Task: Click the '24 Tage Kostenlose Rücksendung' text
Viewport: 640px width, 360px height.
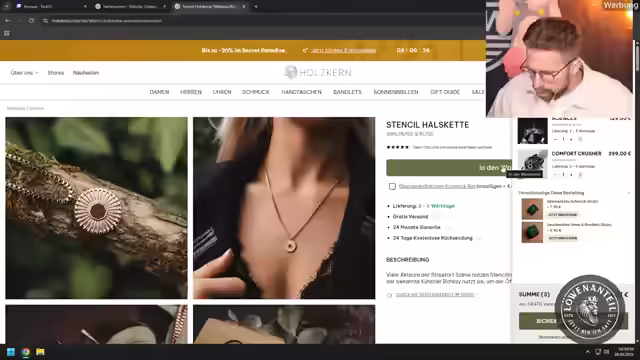Action: [433, 238]
